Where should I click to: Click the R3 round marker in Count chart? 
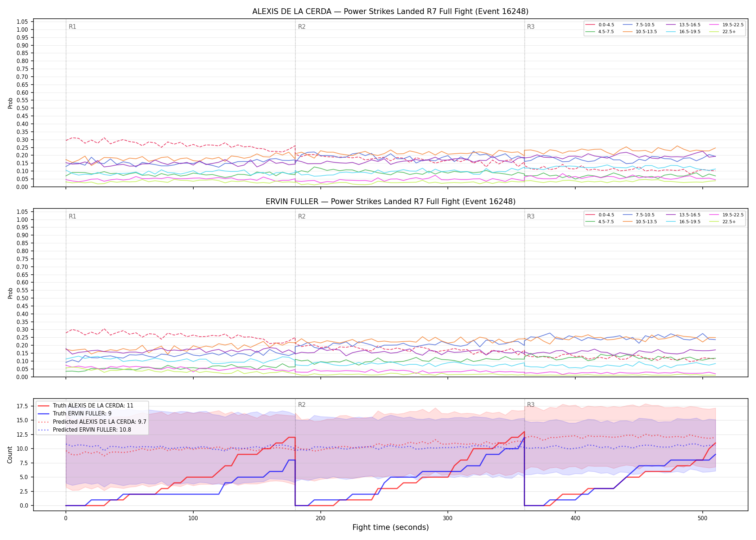coord(531,405)
